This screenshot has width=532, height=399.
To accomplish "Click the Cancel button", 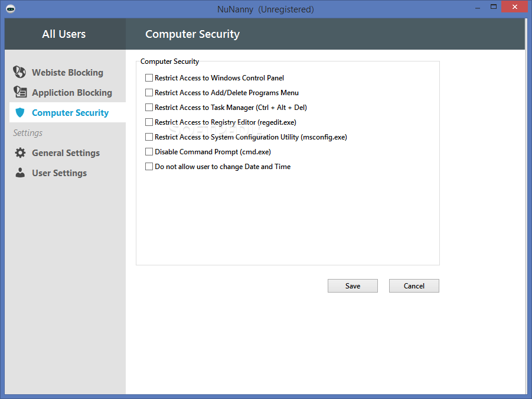I will point(414,286).
